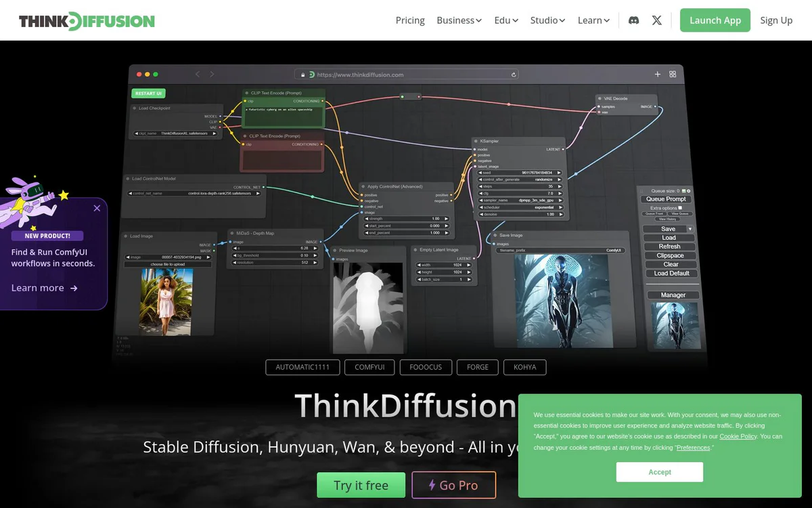The width and height of the screenshot is (812, 508).
Task: Click the thumbnail below the Manager button
Action: coord(675,326)
